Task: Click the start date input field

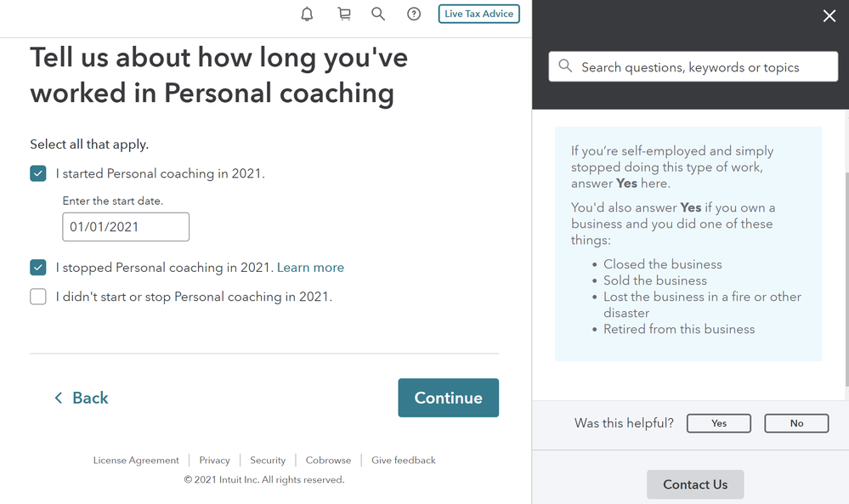Action: tap(126, 227)
